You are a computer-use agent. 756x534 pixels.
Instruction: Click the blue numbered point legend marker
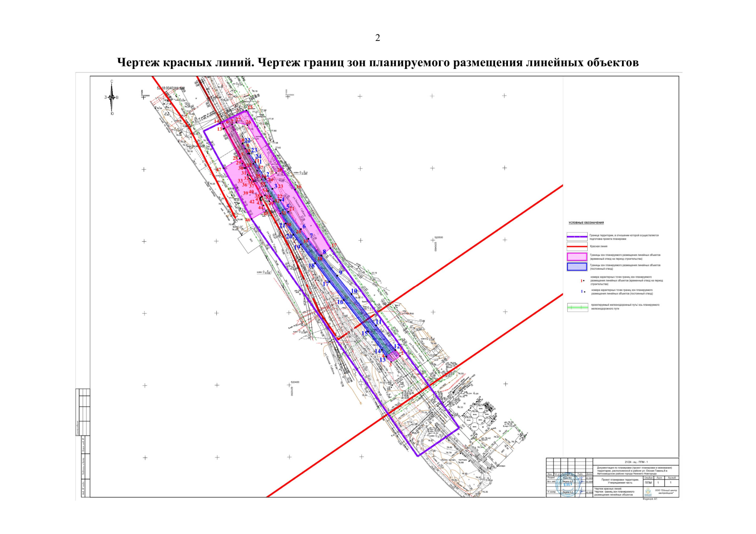click(582, 292)
